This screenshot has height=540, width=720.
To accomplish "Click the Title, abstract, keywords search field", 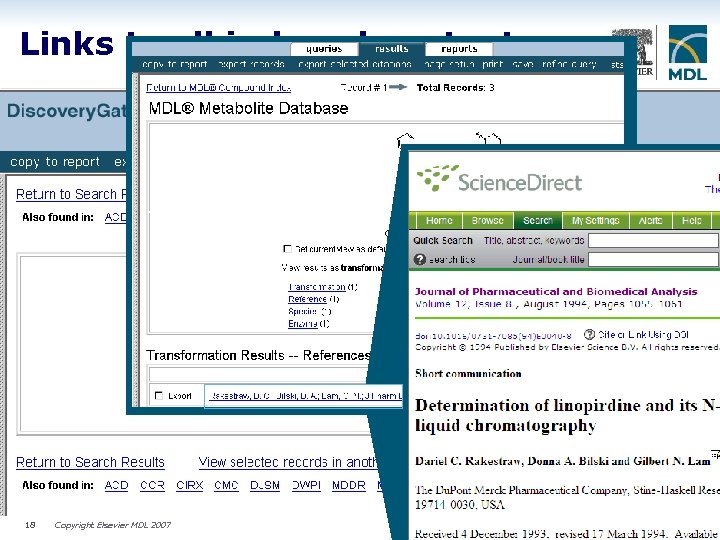I will [653, 240].
